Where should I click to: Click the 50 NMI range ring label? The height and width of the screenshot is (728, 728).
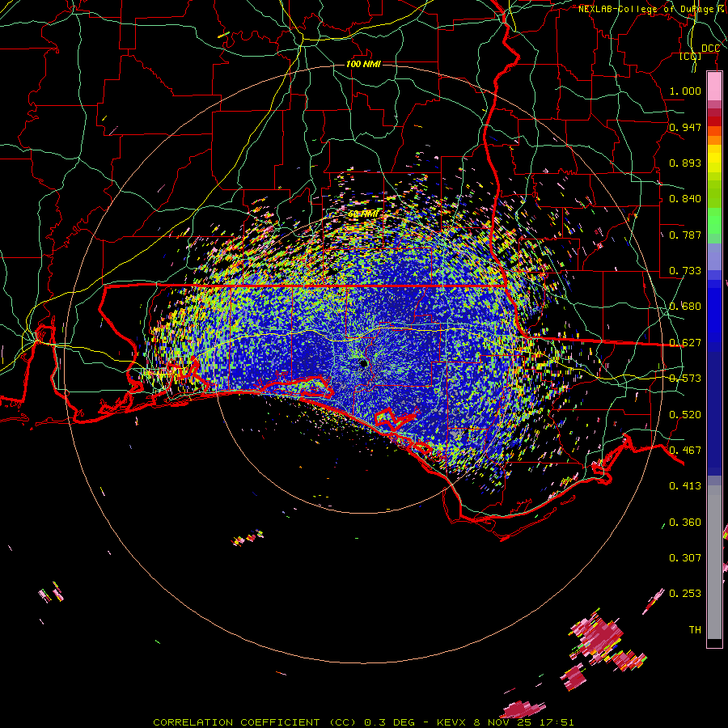click(x=363, y=214)
